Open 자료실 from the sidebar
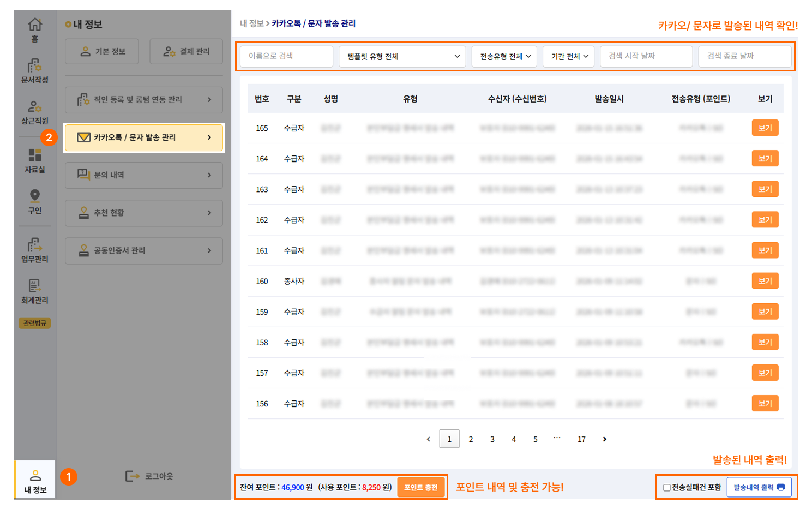Viewport: 812px width, 509px height. point(35,155)
